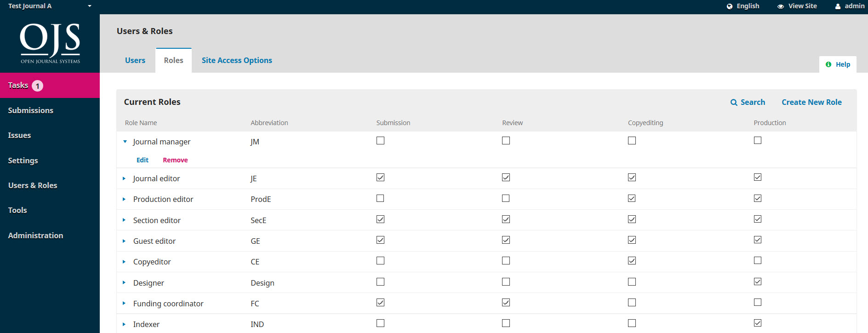Screen dimensions: 868x333
Task: Open the Test Journal A switcher arrow
Action: tap(90, 6)
